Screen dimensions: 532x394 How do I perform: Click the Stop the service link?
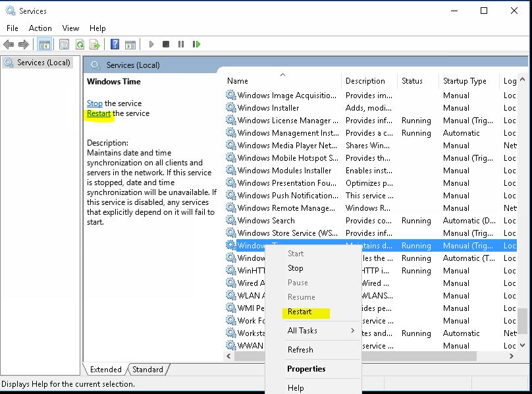pos(95,103)
